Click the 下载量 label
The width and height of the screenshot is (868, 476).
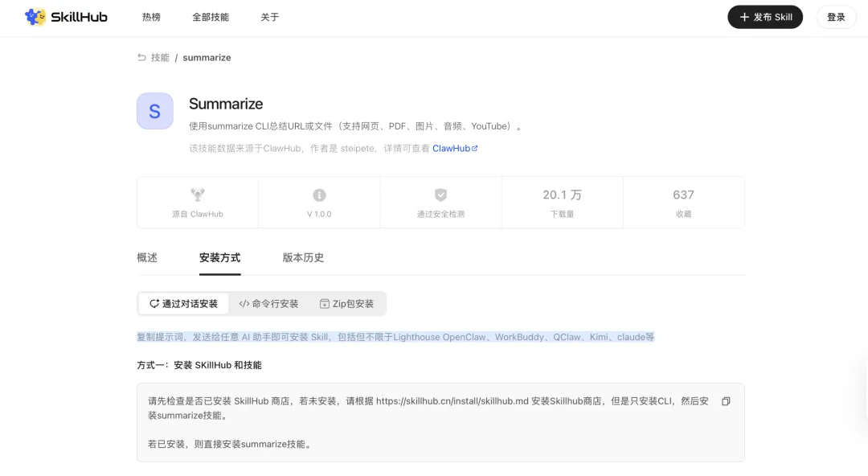tap(562, 215)
